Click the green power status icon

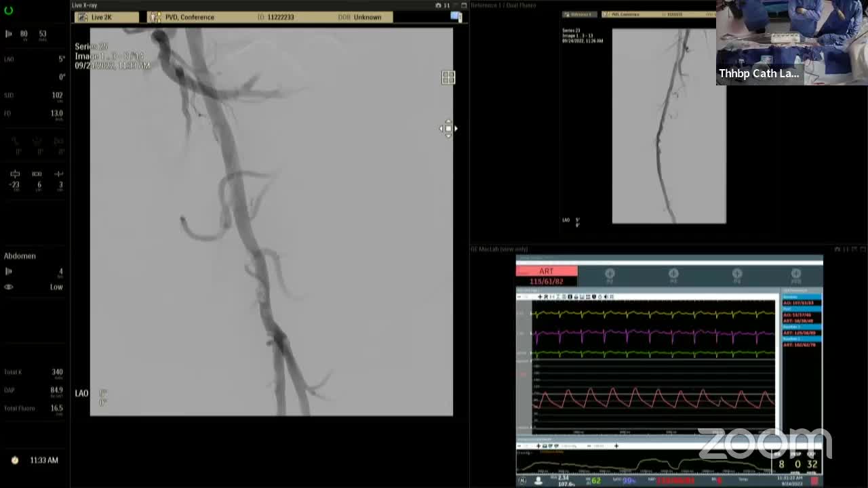(8, 10)
